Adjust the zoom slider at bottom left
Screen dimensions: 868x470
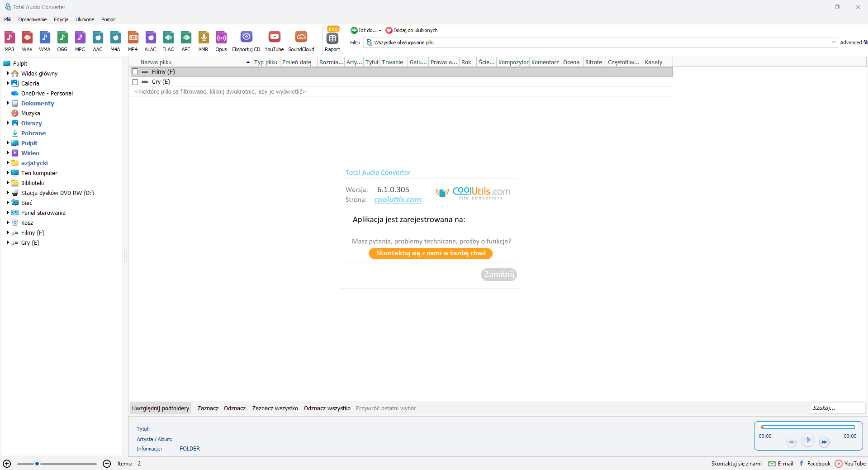(x=57, y=464)
